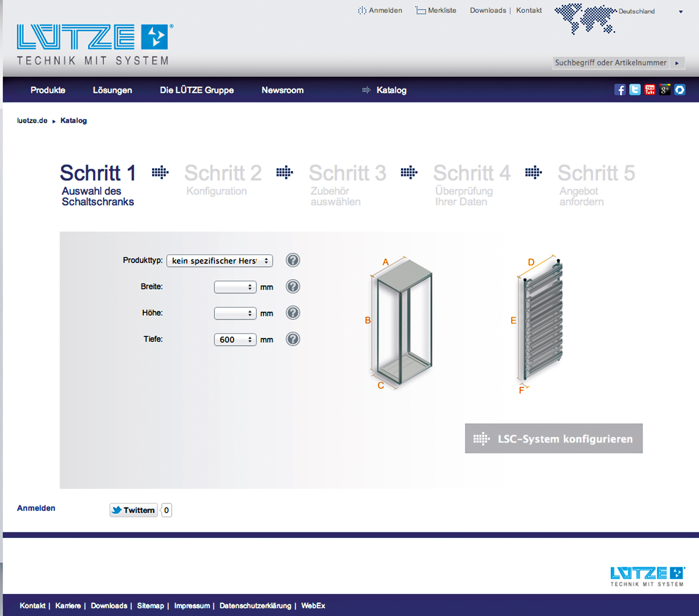The width and height of the screenshot is (699, 616).
Task: Select Schritt 1 Auswahl des Schaltschranks
Action: click(x=98, y=185)
